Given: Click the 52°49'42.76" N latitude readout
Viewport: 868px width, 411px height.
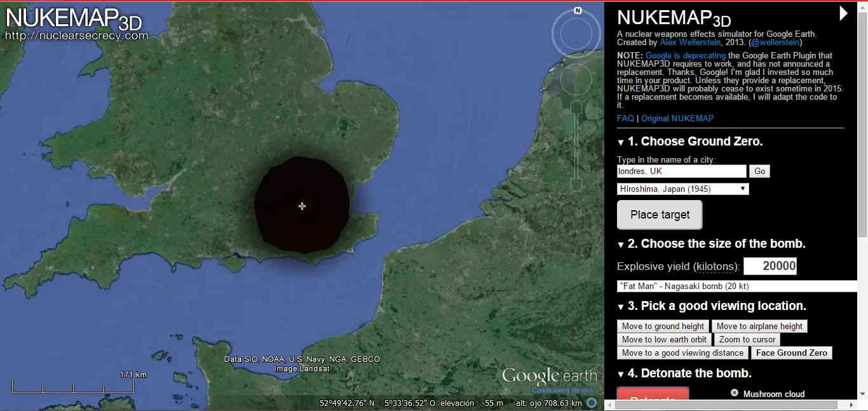Looking at the screenshot, I should click(347, 403).
